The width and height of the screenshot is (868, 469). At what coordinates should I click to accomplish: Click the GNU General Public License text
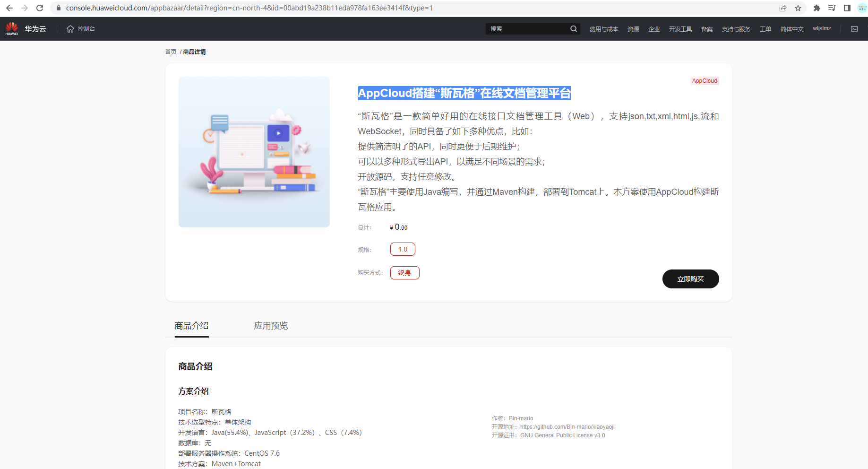click(x=563, y=435)
